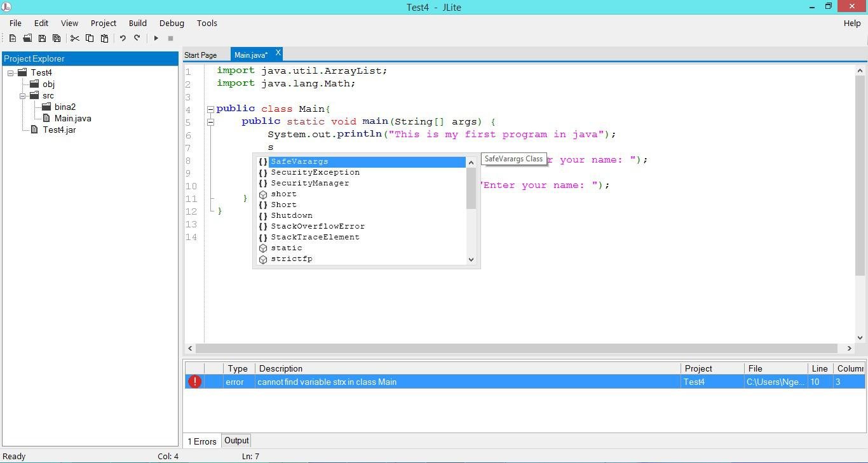Collapse the Test4 project tree node
Screen dimensions: 868x463
pyautogui.click(x=11, y=73)
